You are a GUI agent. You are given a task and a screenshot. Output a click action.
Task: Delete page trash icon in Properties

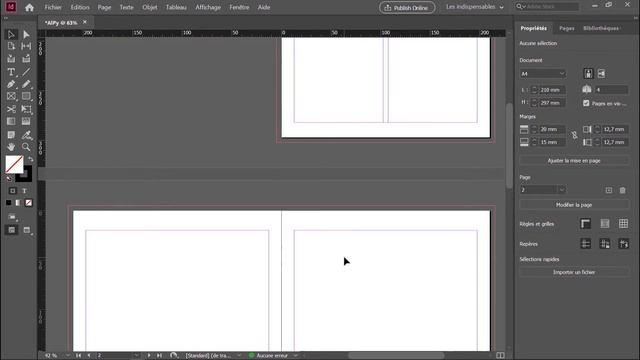tap(622, 190)
